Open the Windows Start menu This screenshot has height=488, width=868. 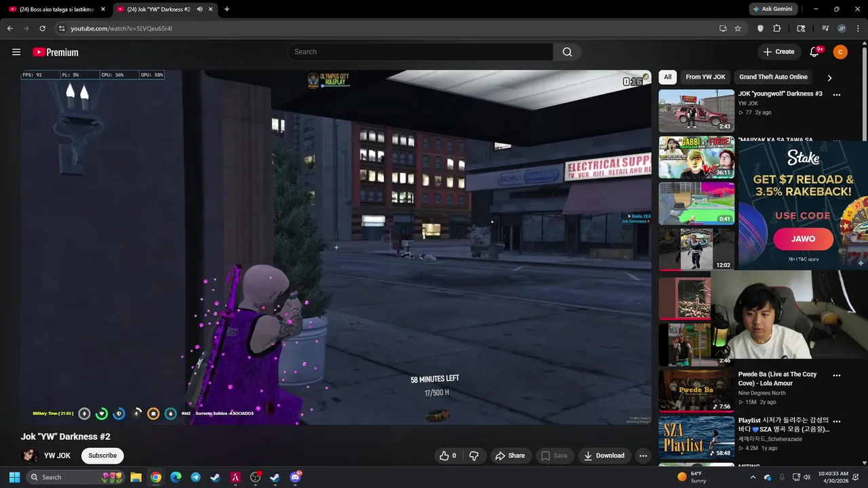pos(14,477)
